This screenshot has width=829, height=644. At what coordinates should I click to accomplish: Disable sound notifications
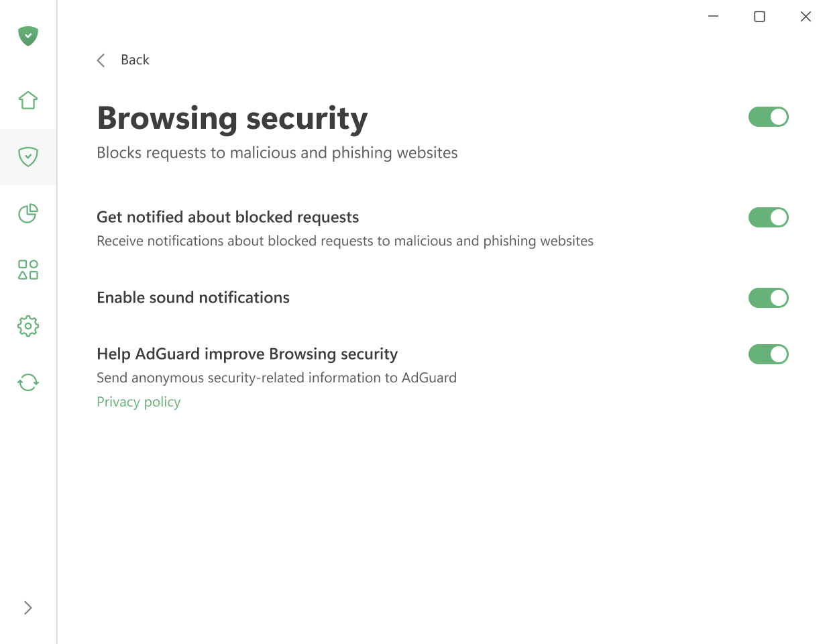point(769,298)
